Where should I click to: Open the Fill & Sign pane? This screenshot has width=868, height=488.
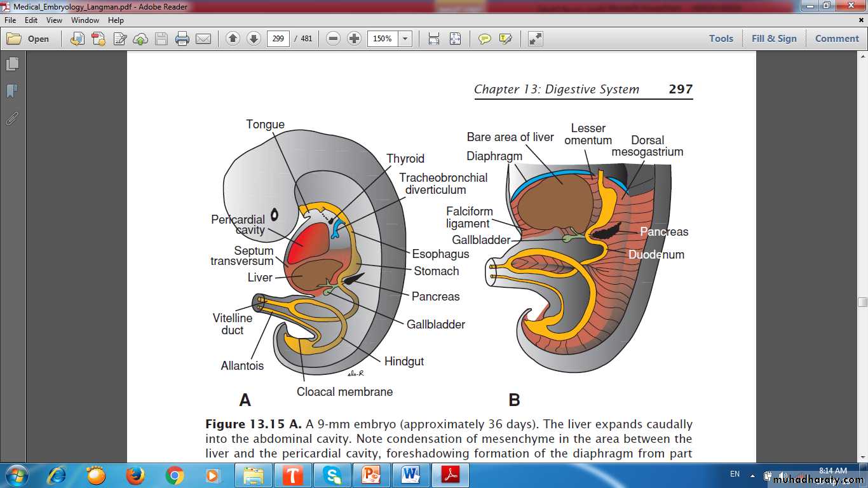pyautogui.click(x=773, y=39)
